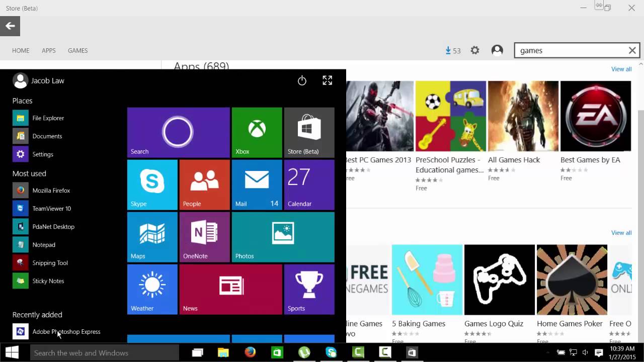Open Store downloads indicator showing 53

tap(453, 50)
